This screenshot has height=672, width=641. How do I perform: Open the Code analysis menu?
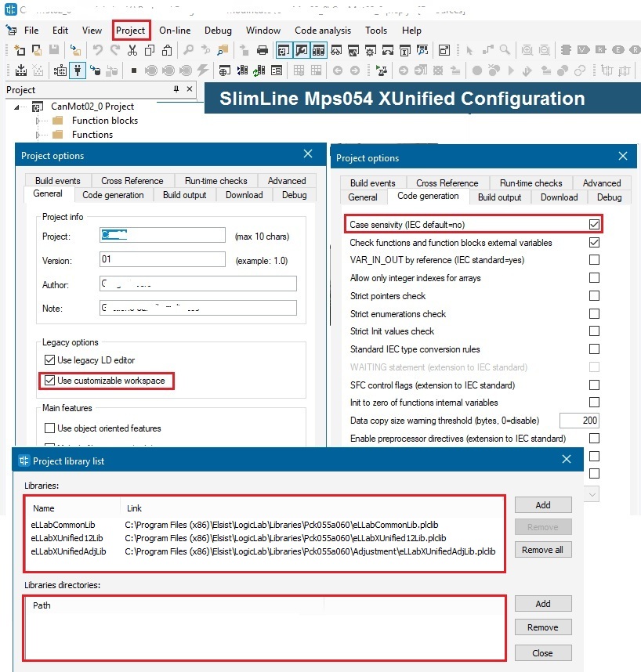323,31
